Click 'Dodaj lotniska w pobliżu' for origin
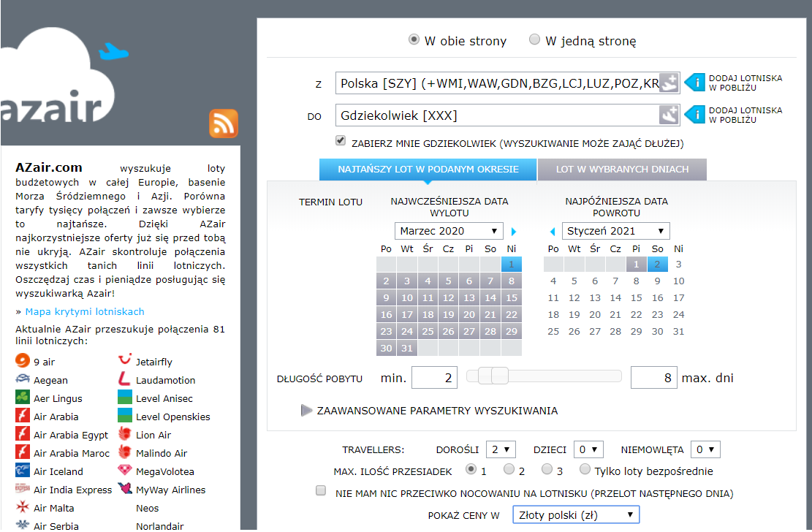The image size is (812, 532). pos(745,83)
